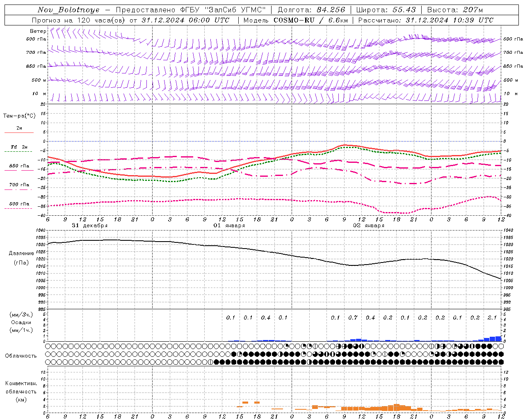This screenshot has height=420, width=525.
Task: Click the forecast text Прогноз на 120 часа(ов)
Action: click(79, 20)
